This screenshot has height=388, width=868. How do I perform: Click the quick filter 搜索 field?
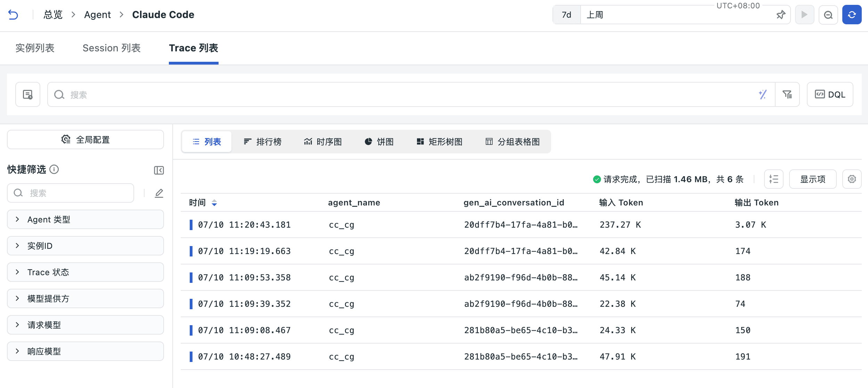pos(71,193)
